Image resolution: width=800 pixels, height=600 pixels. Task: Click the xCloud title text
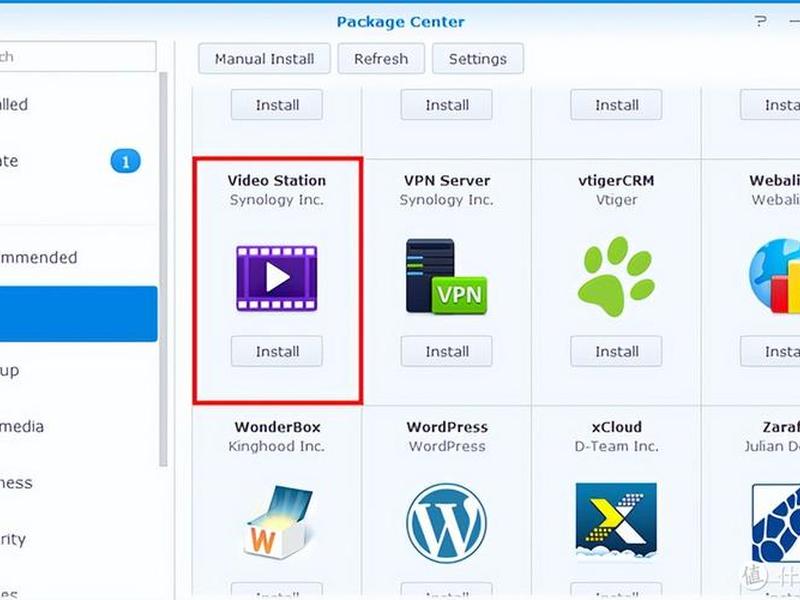click(x=616, y=427)
